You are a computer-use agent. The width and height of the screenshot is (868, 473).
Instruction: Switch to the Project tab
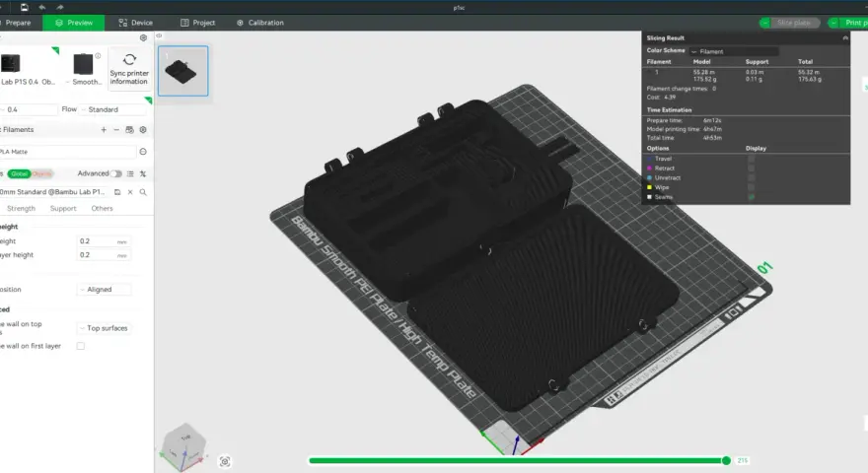tap(197, 23)
